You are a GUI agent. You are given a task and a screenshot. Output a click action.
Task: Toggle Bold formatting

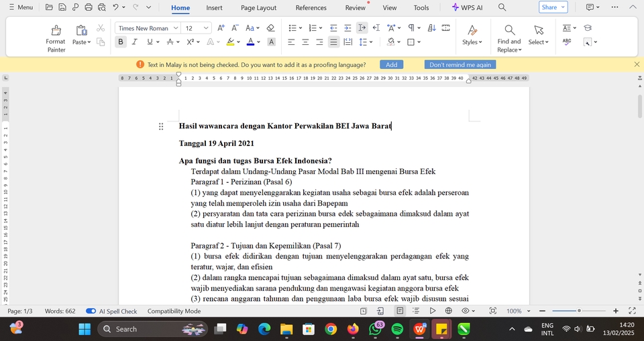(x=121, y=42)
